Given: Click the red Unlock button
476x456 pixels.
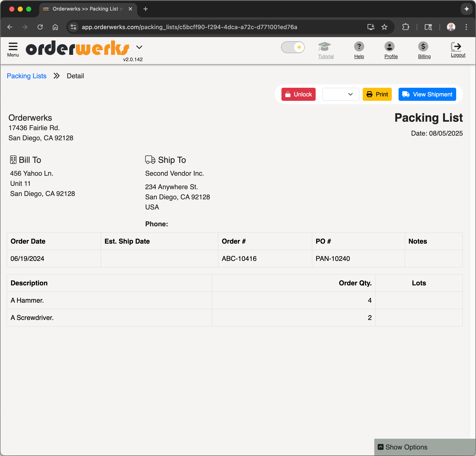Looking at the screenshot, I should click(x=298, y=94).
